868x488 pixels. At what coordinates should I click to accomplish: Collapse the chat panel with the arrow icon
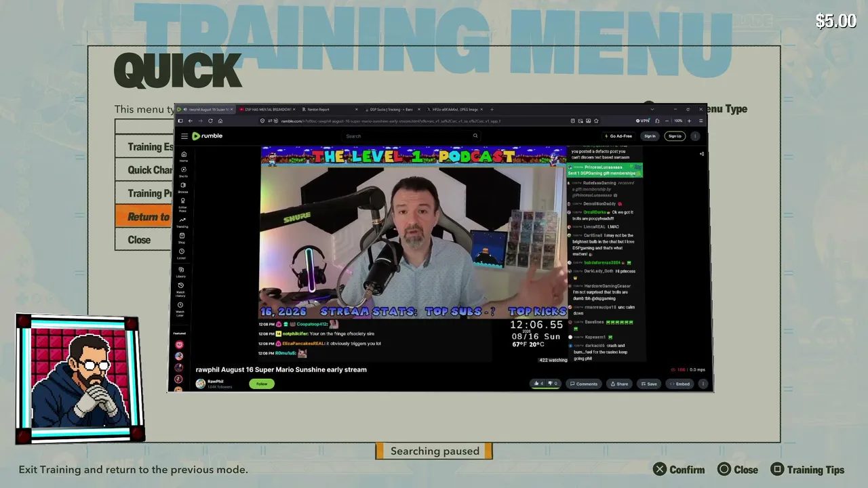tap(702, 154)
